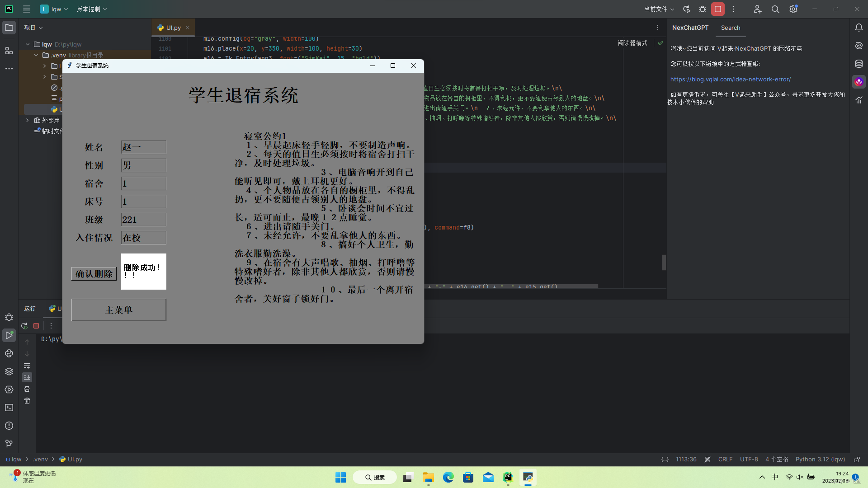Open editor tabs options menu
This screenshot has width=868, height=488.
pos(657,28)
